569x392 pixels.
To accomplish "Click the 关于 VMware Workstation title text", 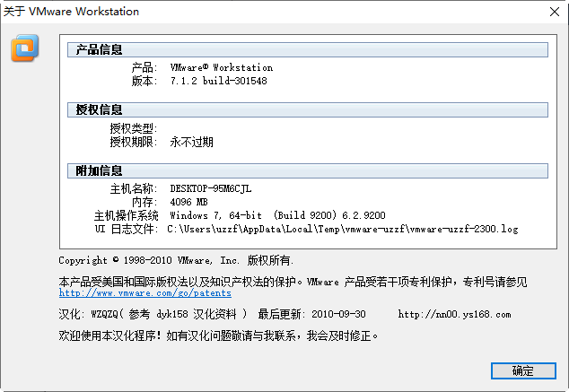I will pyautogui.click(x=71, y=12).
